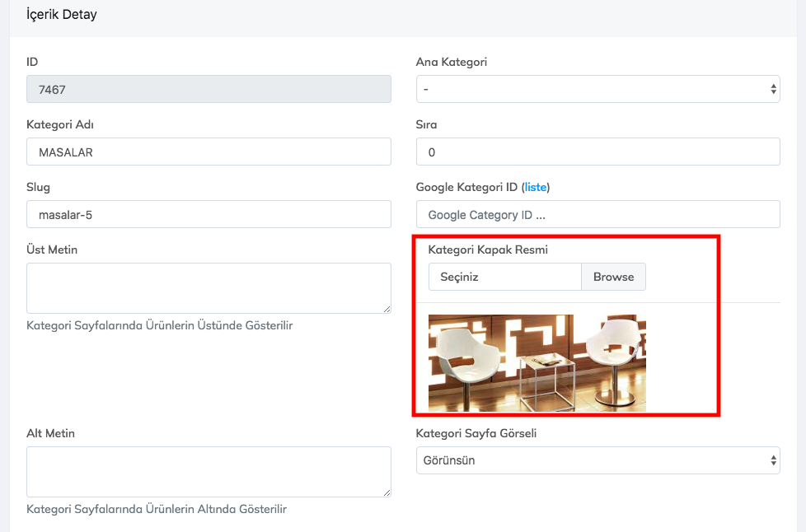This screenshot has height=532, width=806.
Task: Click the Ana Kategori label text
Action: (452, 62)
